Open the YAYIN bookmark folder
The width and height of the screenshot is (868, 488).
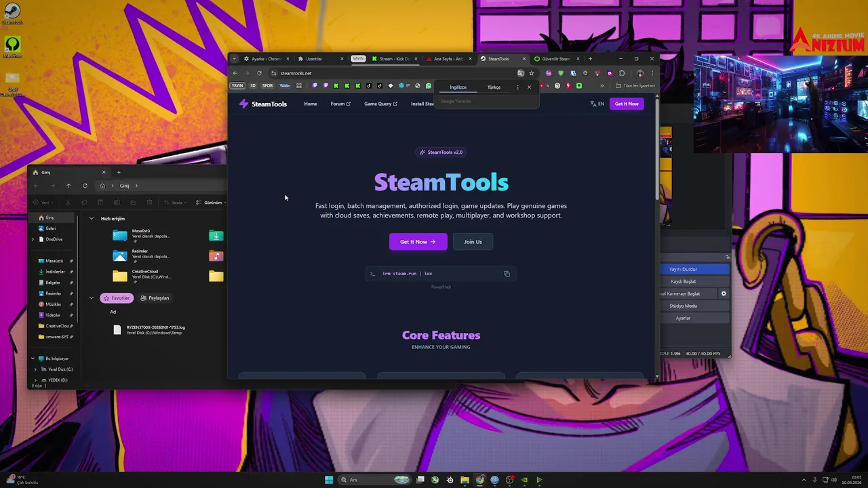click(x=237, y=86)
